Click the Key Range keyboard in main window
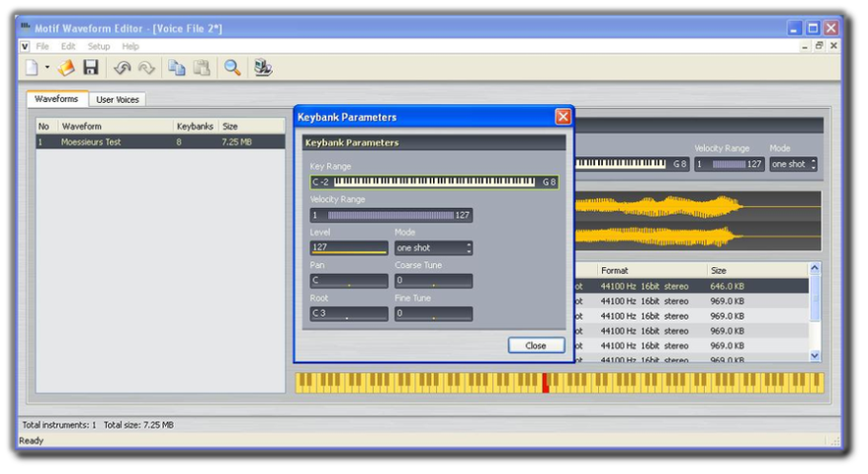This screenshot has width=868, height=474. point(620,163)
